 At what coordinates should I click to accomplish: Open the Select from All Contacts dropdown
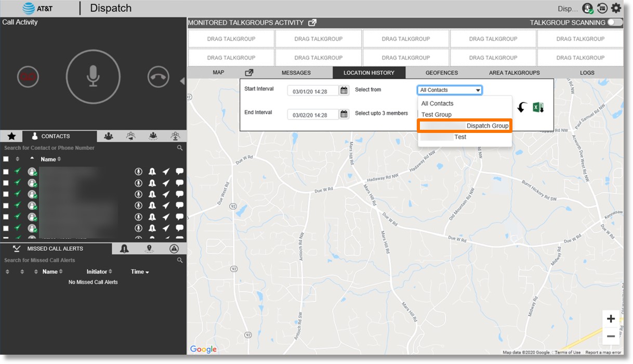point(450,90)
